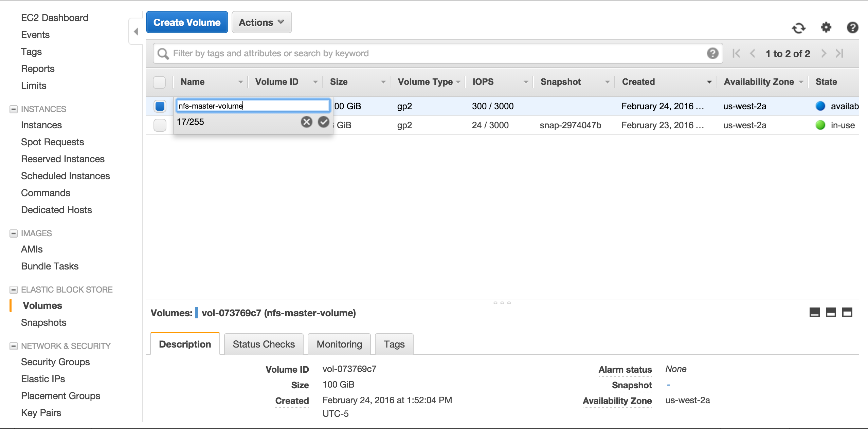Go to previous page of results

(753, 53)
